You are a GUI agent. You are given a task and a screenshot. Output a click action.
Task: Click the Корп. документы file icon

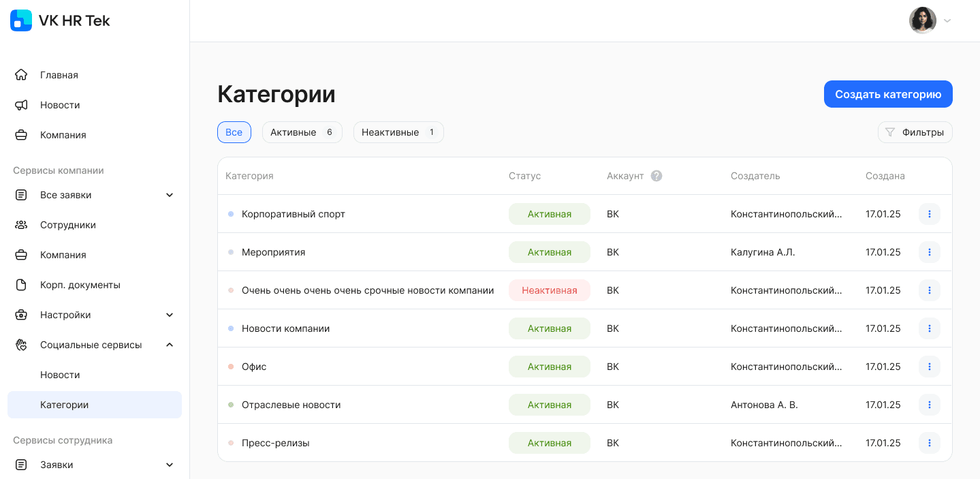point(21,285)
